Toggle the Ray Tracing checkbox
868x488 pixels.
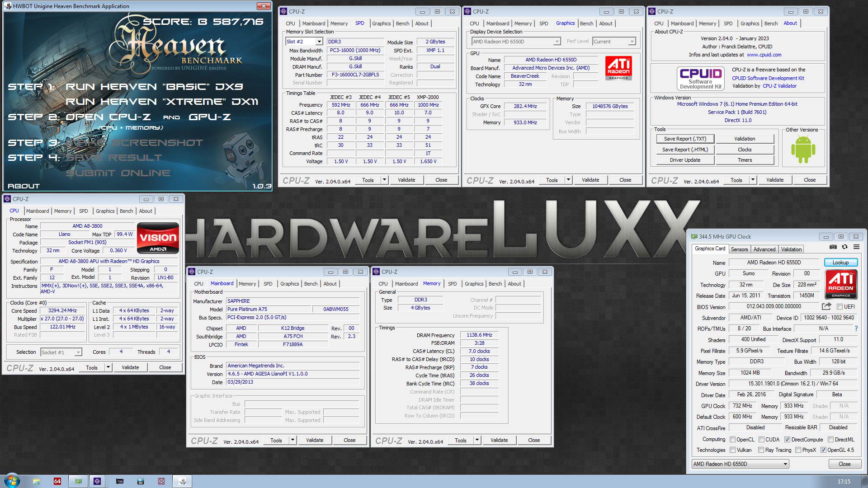tap(761, 450)
